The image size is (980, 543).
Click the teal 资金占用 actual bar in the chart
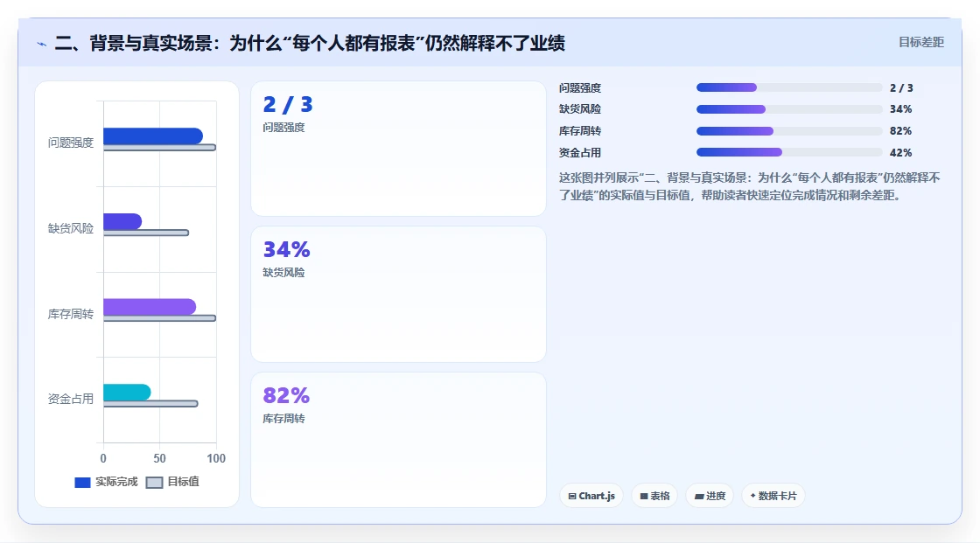click(127, 393)
